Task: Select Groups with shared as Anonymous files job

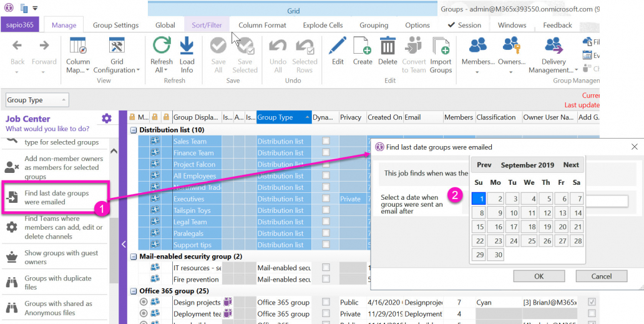Action: pyautogui.click(x=54, y=308)
